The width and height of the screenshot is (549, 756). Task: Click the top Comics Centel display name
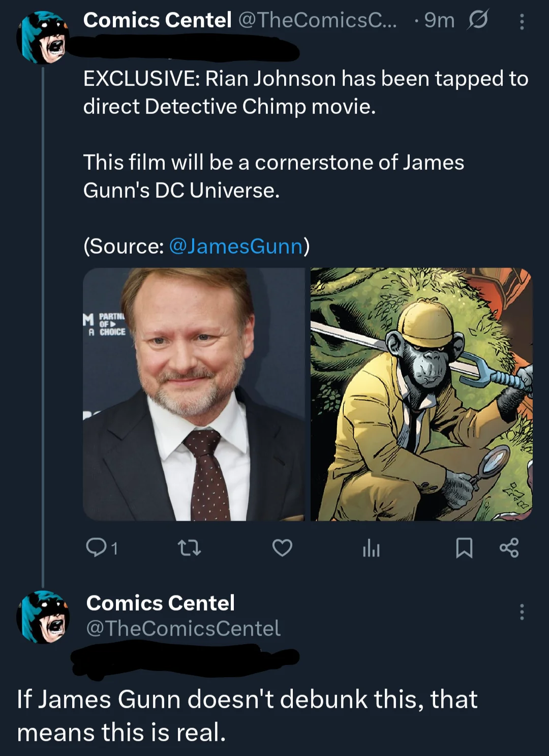(157, 20)
